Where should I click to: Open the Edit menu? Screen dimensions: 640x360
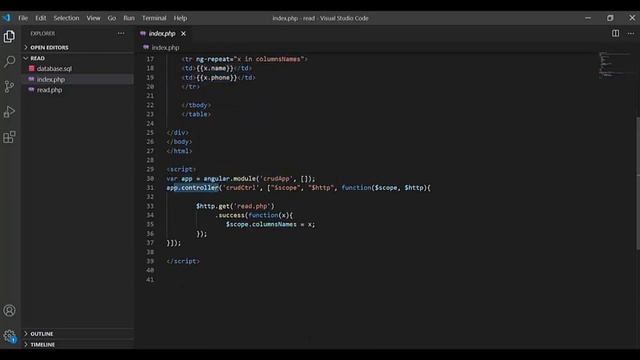coord(40,18)
